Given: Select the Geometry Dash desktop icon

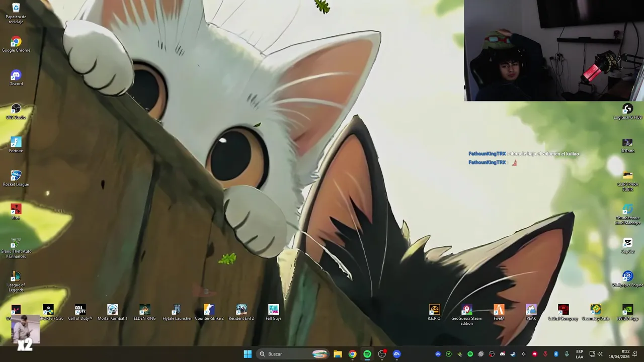Looking at the screenshot, I should pos(595,313).
